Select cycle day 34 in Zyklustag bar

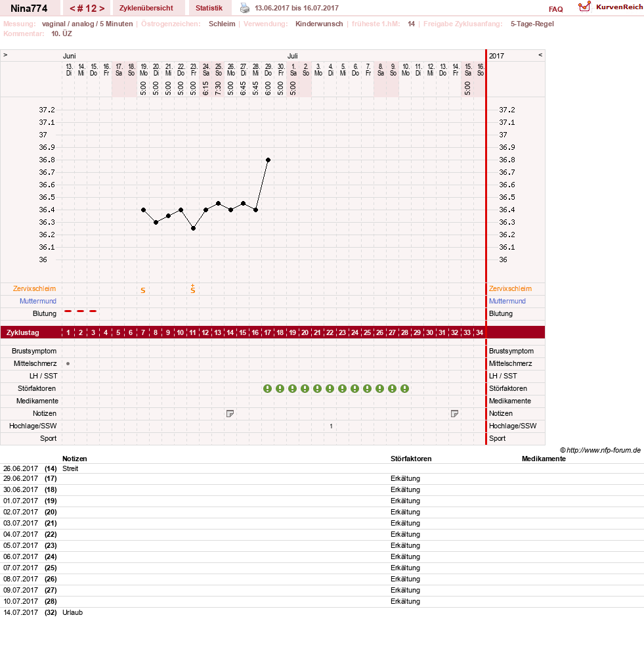click(x=480, y=332)
